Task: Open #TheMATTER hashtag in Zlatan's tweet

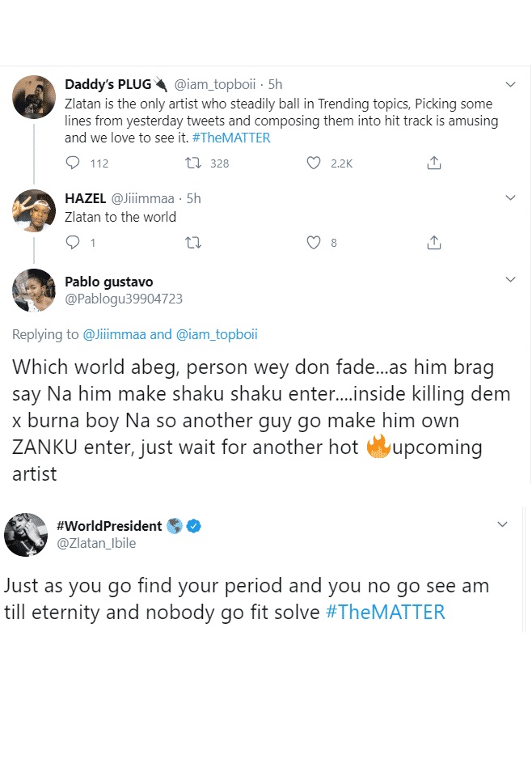Action: click(385, 612)
